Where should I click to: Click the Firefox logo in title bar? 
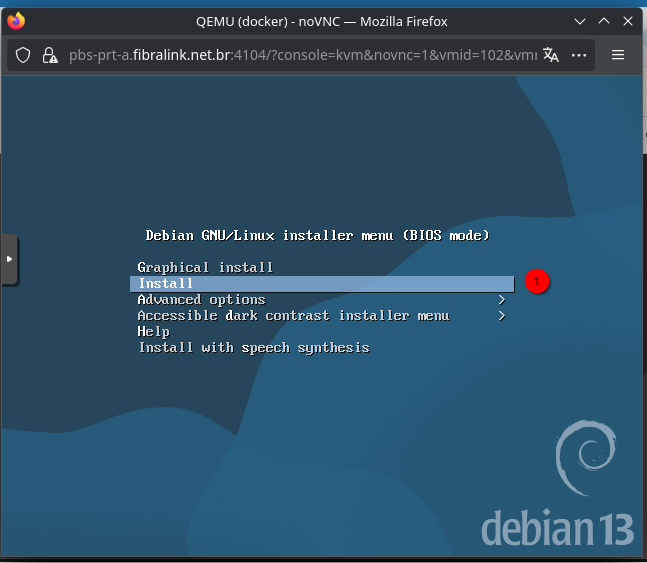(16, 21)
